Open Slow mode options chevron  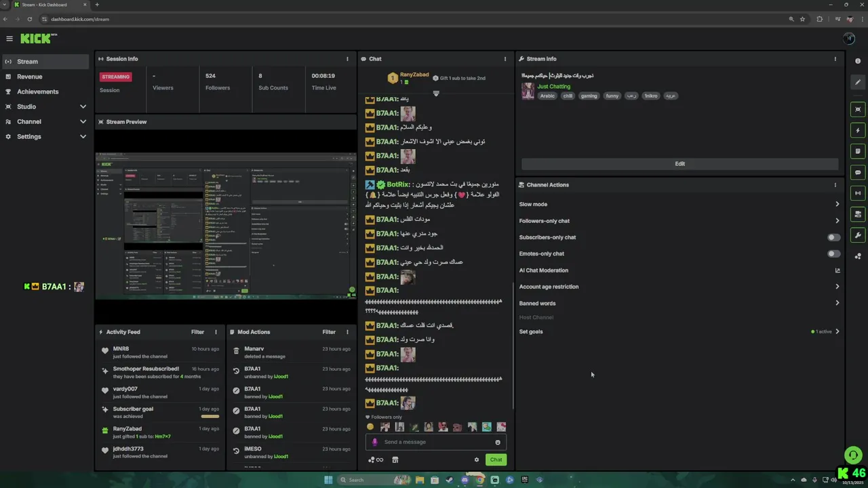coord(837,204)
